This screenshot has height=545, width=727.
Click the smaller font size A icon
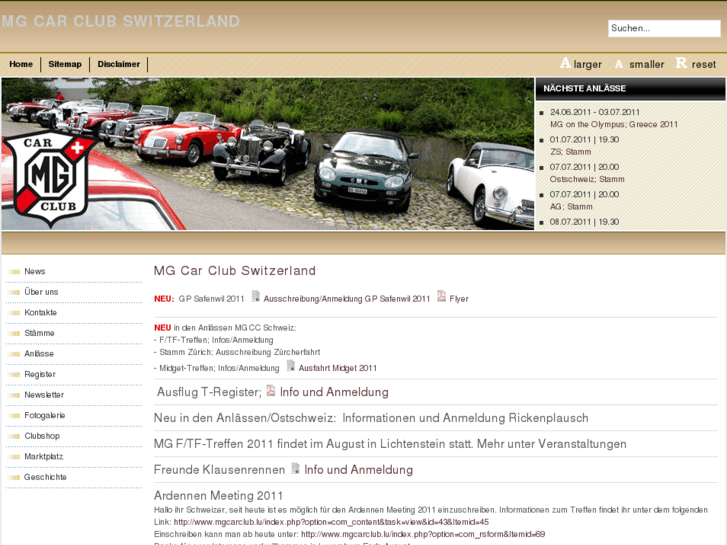[x=619, y=64]
